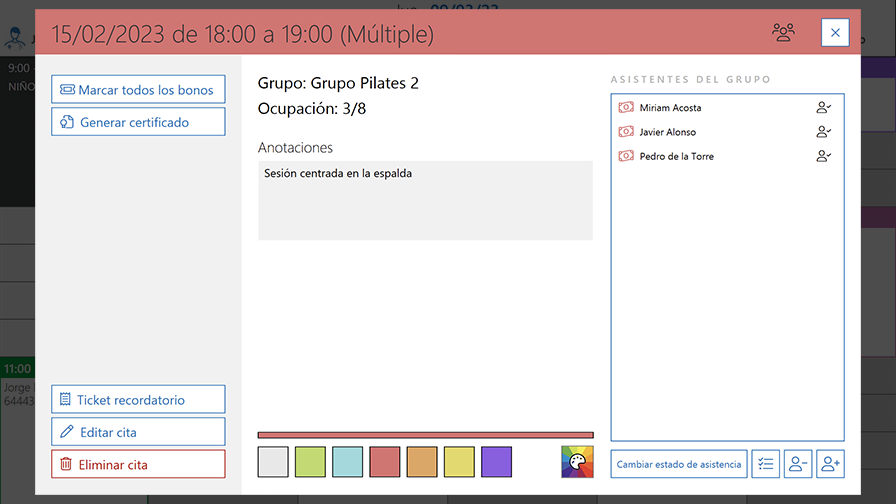Image resolution: width=896 pixels, height=504 pixels.
Task: Toggle attendance status for Javier Alonso
Action: (824, 132)
